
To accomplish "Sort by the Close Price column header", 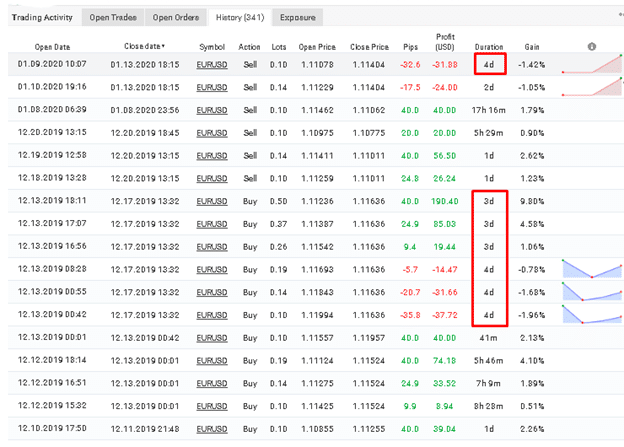I will [369, 47].
